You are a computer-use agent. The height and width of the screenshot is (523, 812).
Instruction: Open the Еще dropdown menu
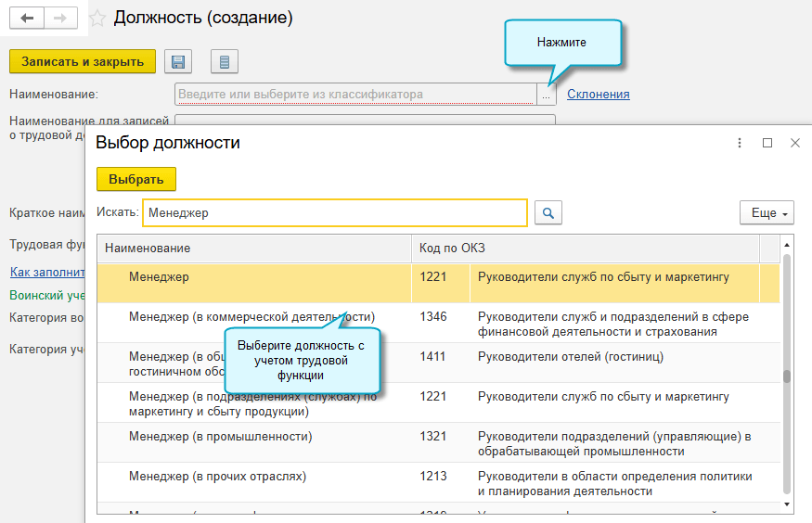pyautogui.click(x=767, y=213)
